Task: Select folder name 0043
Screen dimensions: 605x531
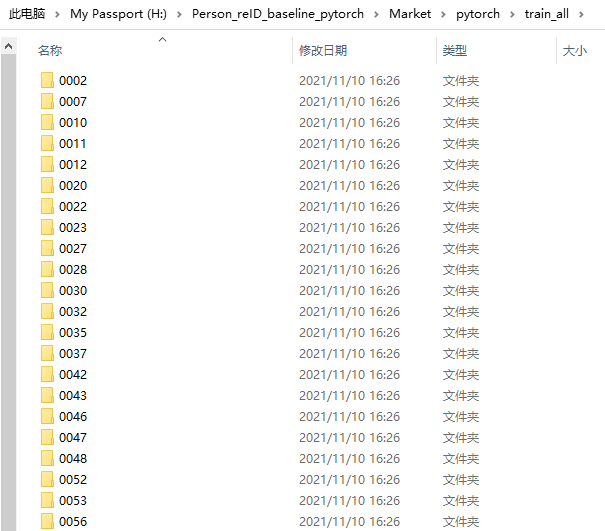Action: pos(73,395)
